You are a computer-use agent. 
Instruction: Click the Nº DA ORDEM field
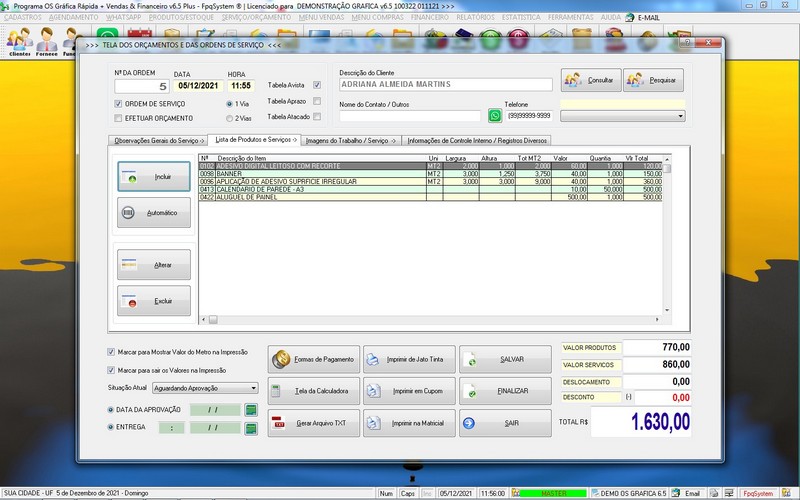(x=142, y=86)
